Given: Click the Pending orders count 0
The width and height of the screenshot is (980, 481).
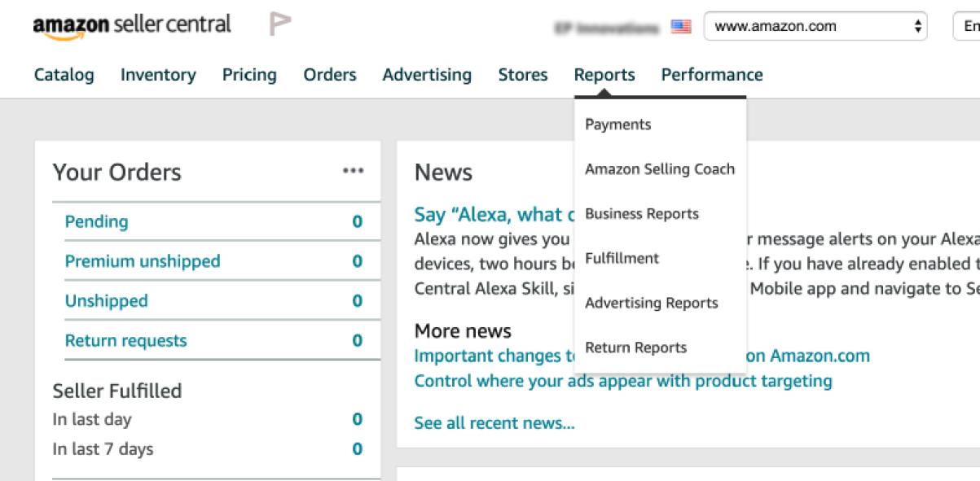Looking at the screenshot, I should click(x=357, y=221).
